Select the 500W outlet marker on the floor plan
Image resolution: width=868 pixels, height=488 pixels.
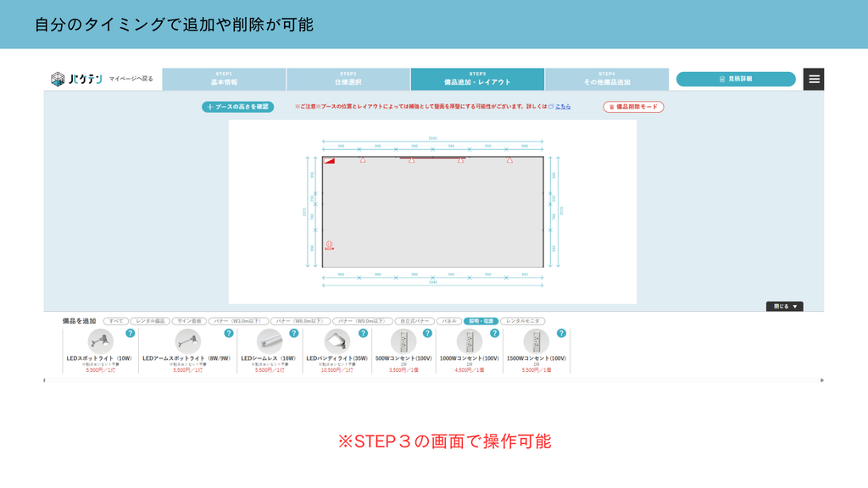(330, 246)
